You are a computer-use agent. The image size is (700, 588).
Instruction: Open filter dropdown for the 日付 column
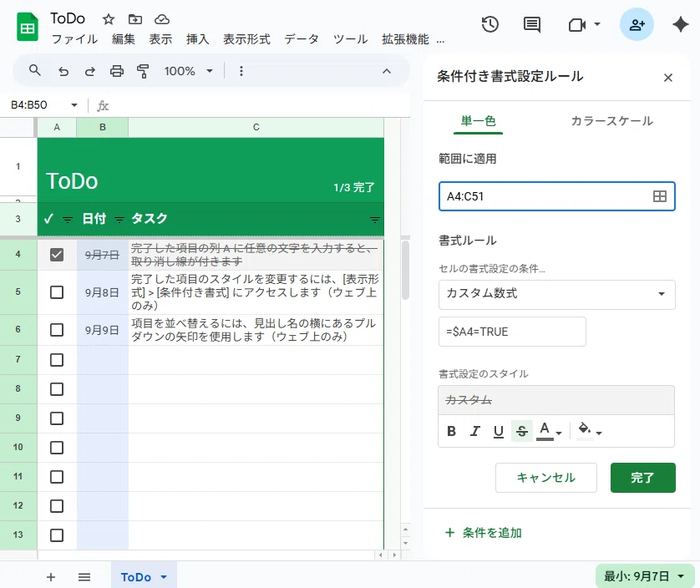tap(119, 219)
